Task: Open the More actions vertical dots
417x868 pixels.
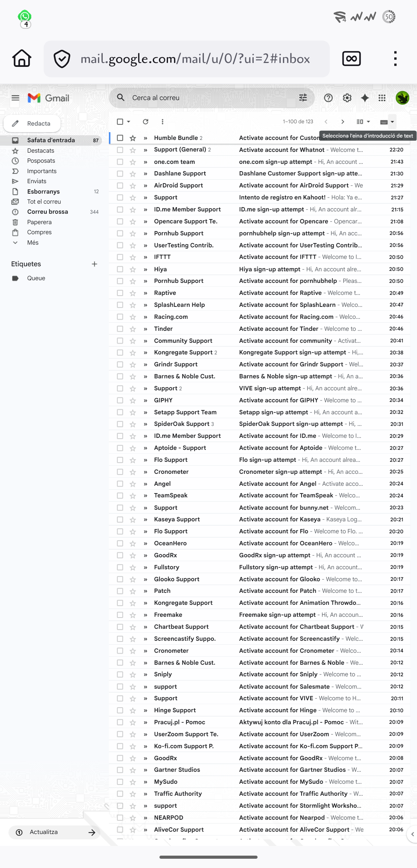Action: [x=163, y=122]
